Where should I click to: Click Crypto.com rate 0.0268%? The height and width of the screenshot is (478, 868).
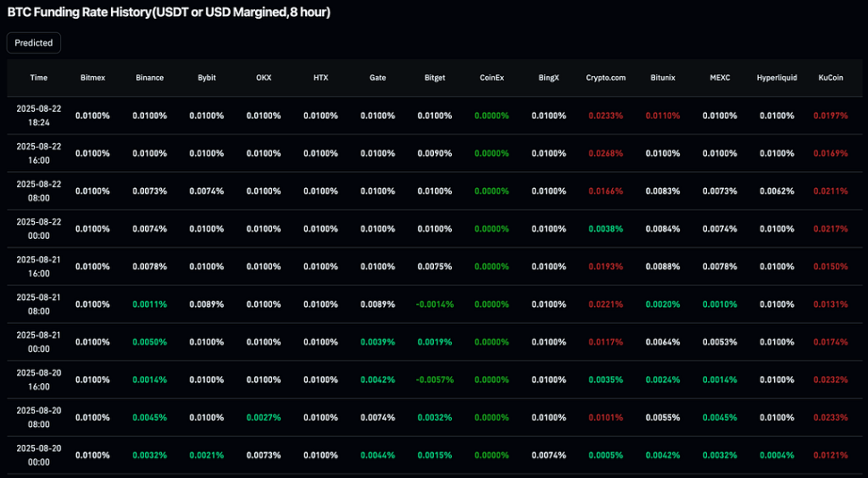point(605,153)
